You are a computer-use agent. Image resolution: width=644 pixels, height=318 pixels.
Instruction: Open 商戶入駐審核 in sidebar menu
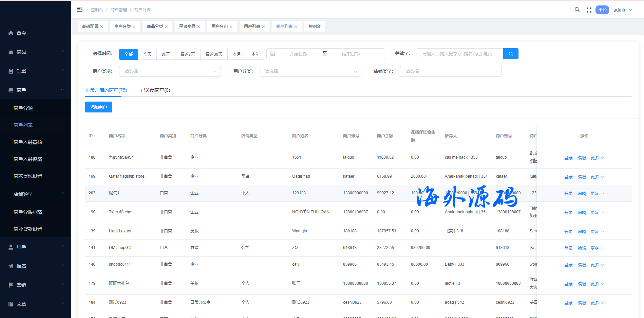pos(28,142)
